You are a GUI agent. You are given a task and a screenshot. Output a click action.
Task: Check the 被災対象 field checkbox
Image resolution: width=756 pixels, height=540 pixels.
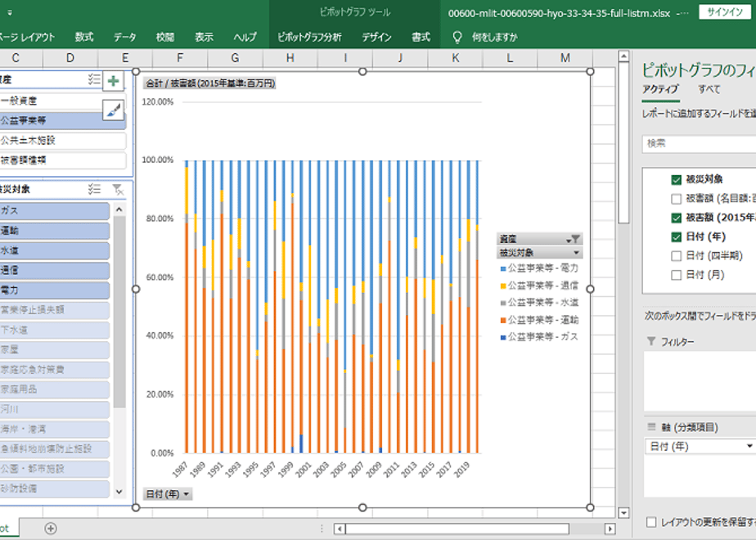pyautogui.click(x=676, y=179)
